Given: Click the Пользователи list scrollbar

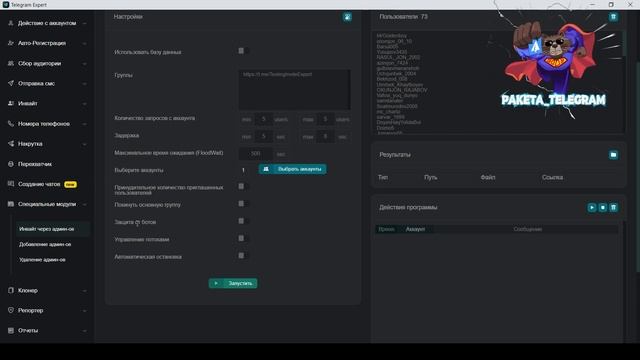Looking at the screenshot, I should [623, 45].
